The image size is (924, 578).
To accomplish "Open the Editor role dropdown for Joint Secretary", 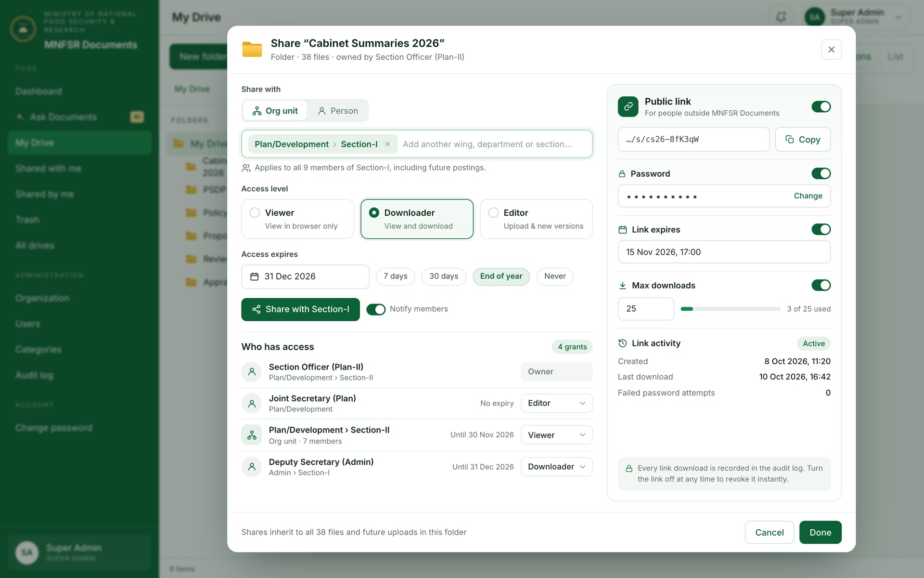I will (557, 403).
